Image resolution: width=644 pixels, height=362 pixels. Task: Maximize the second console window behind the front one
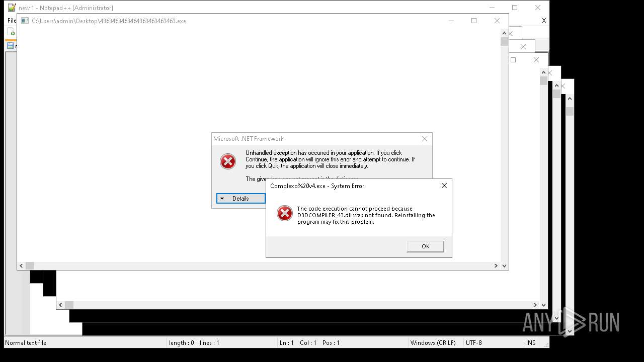click(513, 60)
